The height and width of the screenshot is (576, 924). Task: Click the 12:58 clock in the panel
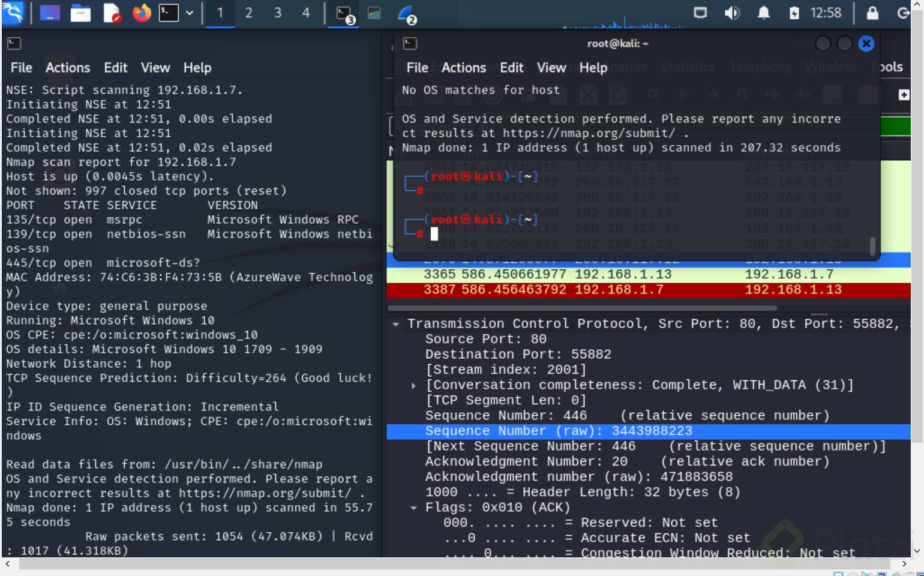click(826, 13)
